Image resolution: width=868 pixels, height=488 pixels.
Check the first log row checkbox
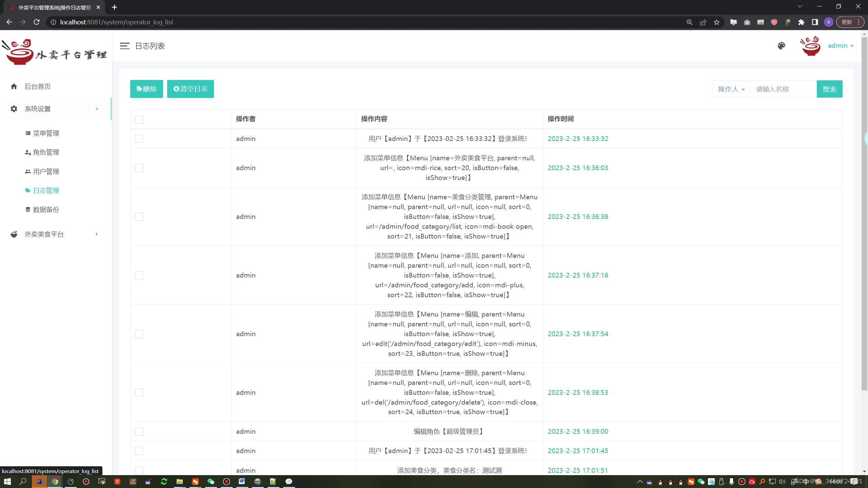[x=139, y=139]
